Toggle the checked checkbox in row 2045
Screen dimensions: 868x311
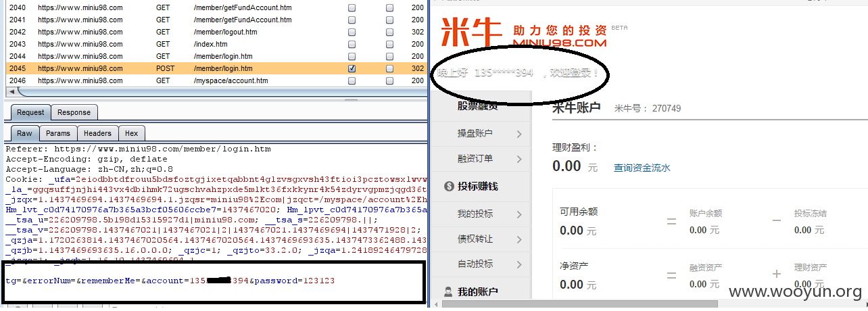pyautogui.click(x=352, y=68)
